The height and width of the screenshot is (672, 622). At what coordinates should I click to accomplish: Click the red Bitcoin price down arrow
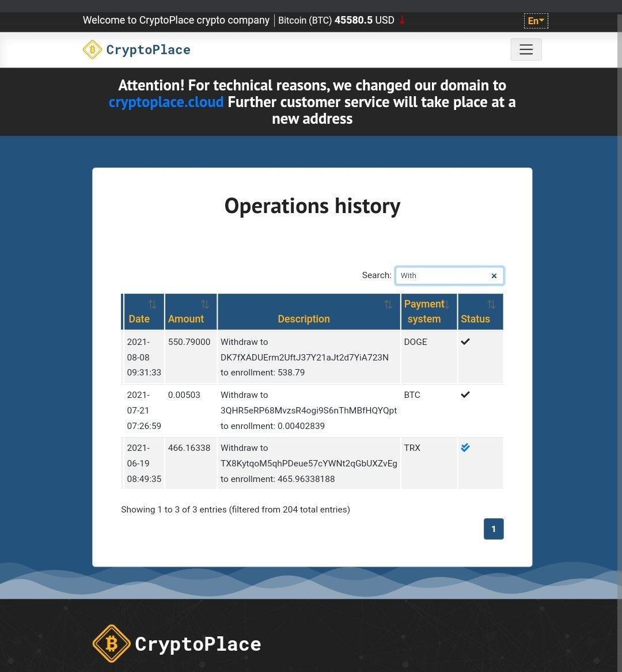tap(401, 20)
